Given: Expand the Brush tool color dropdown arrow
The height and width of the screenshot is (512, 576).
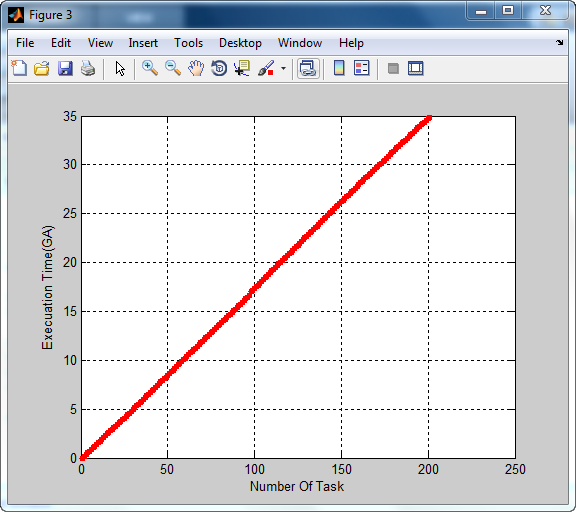Looking at the screenshot, I should click(283, 68).
